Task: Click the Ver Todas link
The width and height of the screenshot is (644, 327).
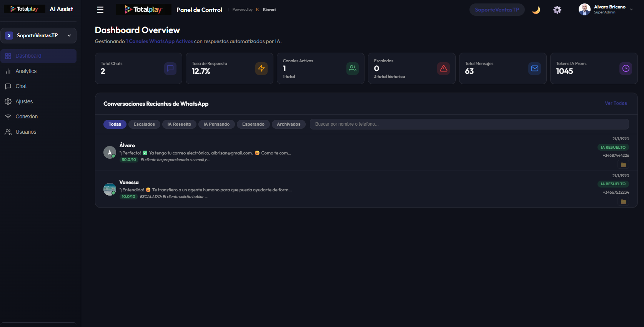Action: [x=616, y=103]
